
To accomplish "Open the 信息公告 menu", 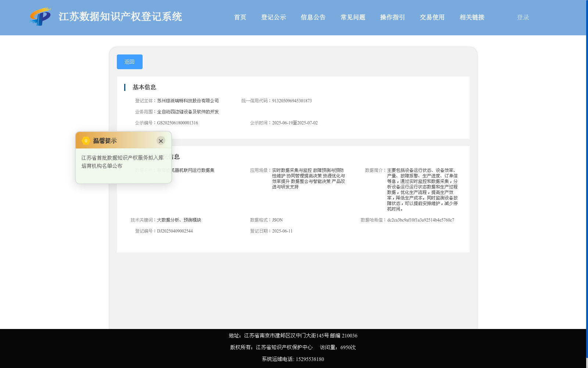I will 313,17.
